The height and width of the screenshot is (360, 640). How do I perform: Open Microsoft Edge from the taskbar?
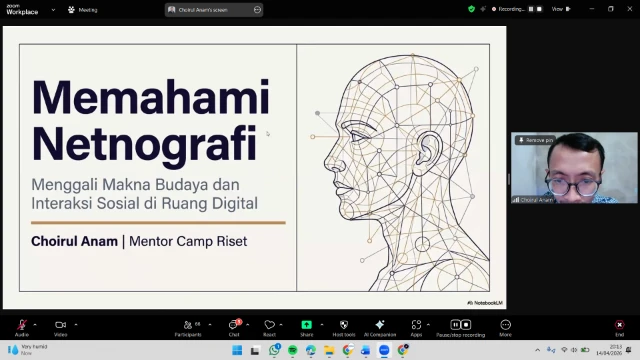[x=311, y=350]
